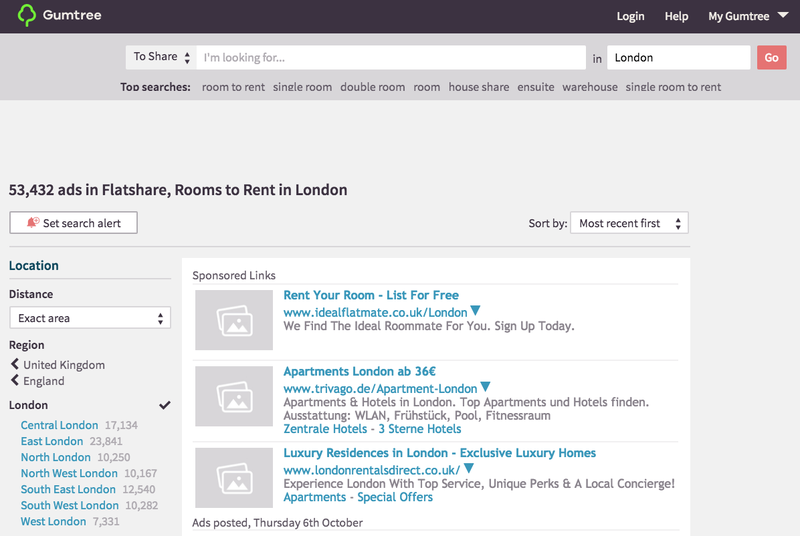Click the back chevron beside United Kingdom
The width and height of the screenshot is (800, 536).
tap(15, 364)
